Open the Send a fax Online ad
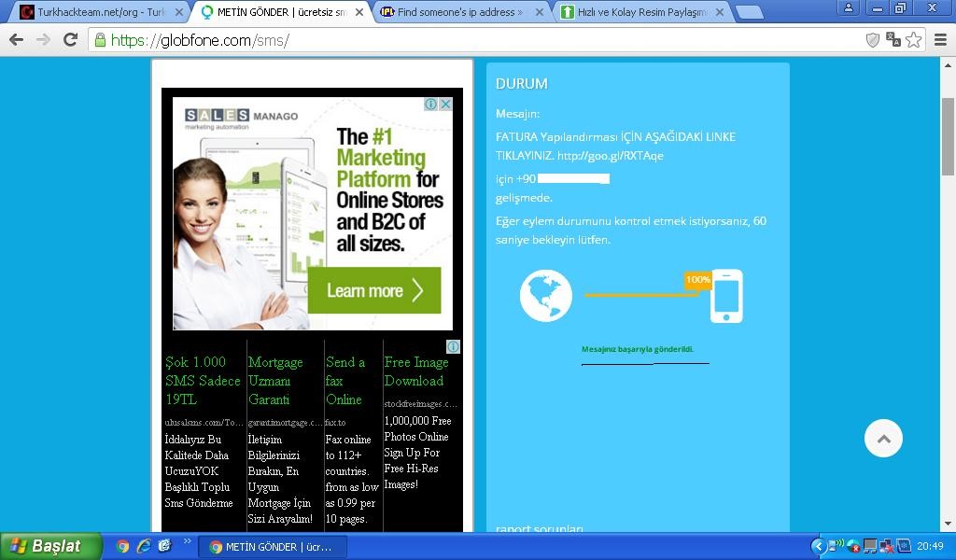Viewport: 956px width, 560px height. click(345, 380)
